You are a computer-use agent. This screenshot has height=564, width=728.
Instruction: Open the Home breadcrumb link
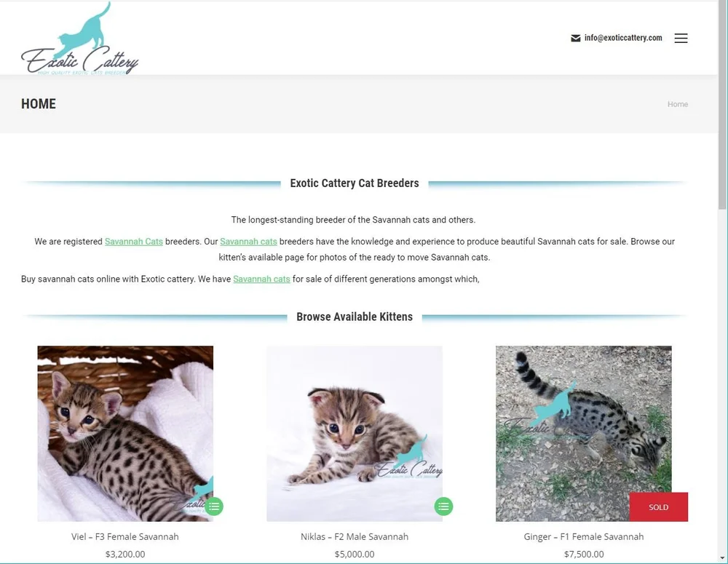(677, 104)
